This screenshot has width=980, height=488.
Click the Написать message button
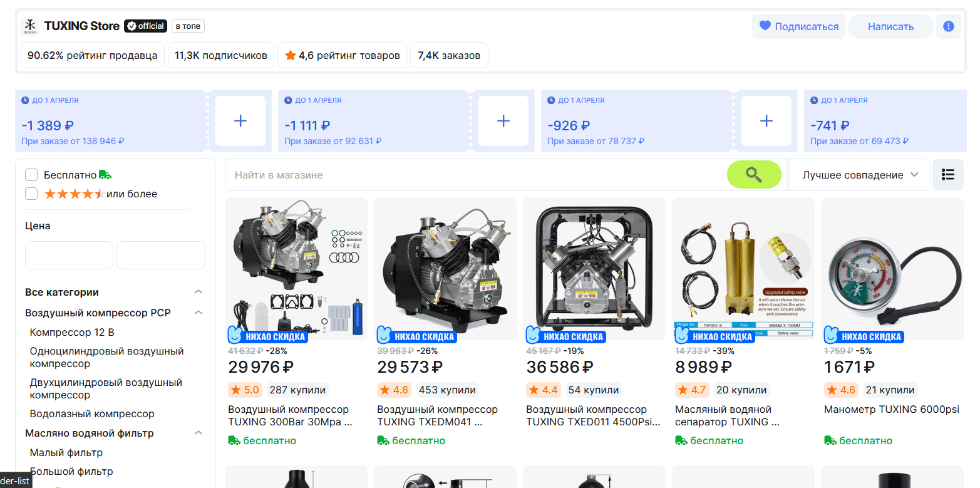(890, 26)
